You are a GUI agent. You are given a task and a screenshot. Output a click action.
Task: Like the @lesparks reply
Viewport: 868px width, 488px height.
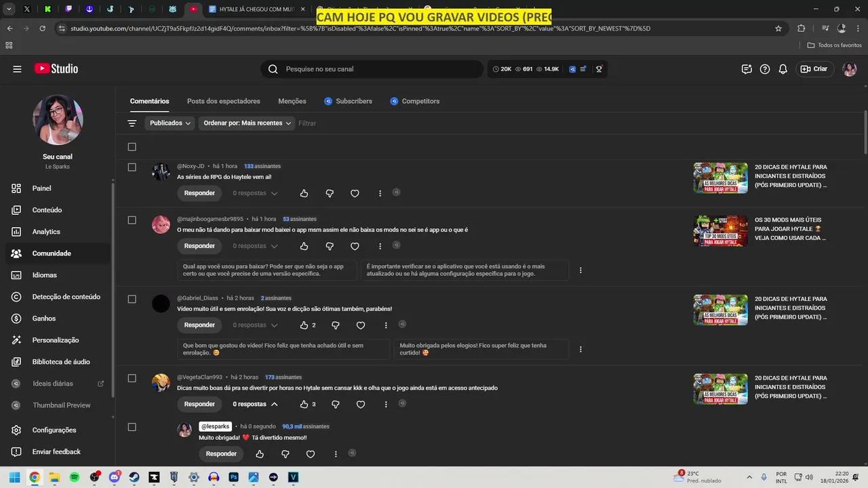click(260, 454)
